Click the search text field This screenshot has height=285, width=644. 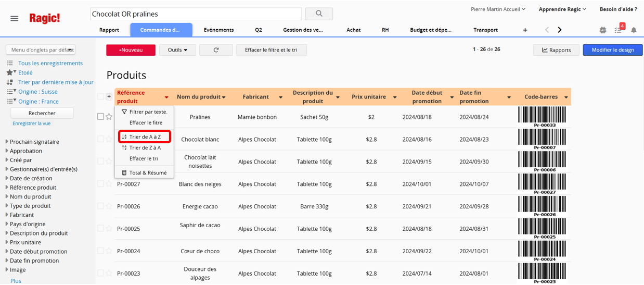196,14
